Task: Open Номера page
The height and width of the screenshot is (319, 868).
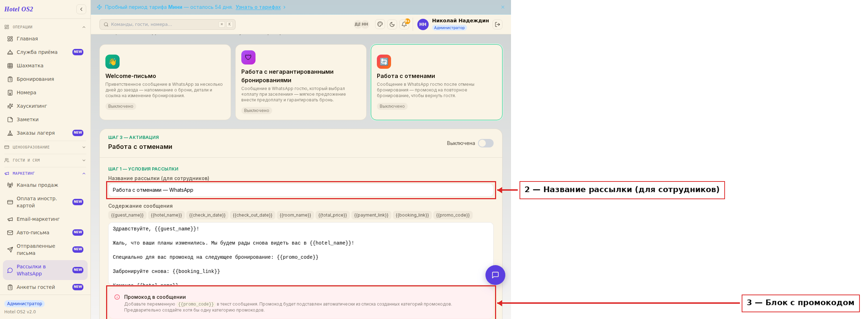Action: pos(45,93)
